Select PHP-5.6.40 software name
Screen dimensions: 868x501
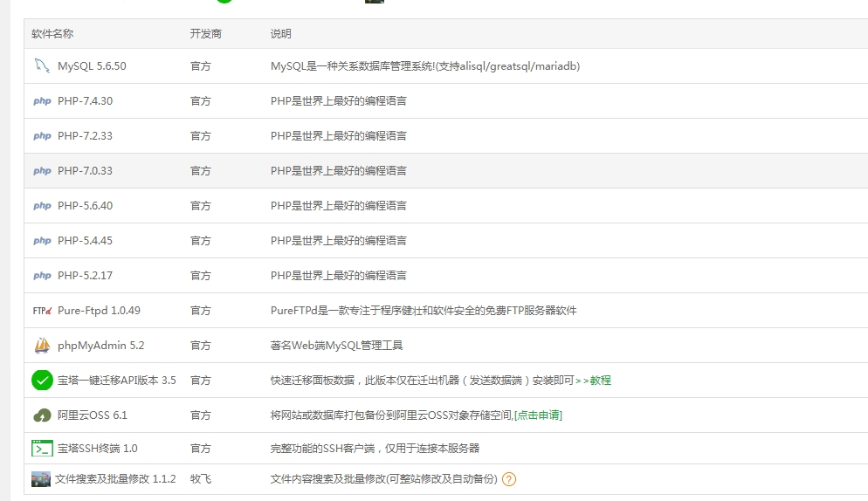pos(85,205)
